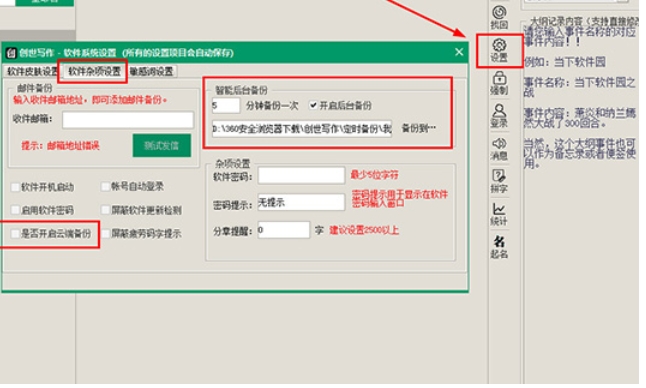Viewport: 646px width, 388px height.
Task: Toggle the 是否开启云端备份 checkbox
Action: (15, 234)
